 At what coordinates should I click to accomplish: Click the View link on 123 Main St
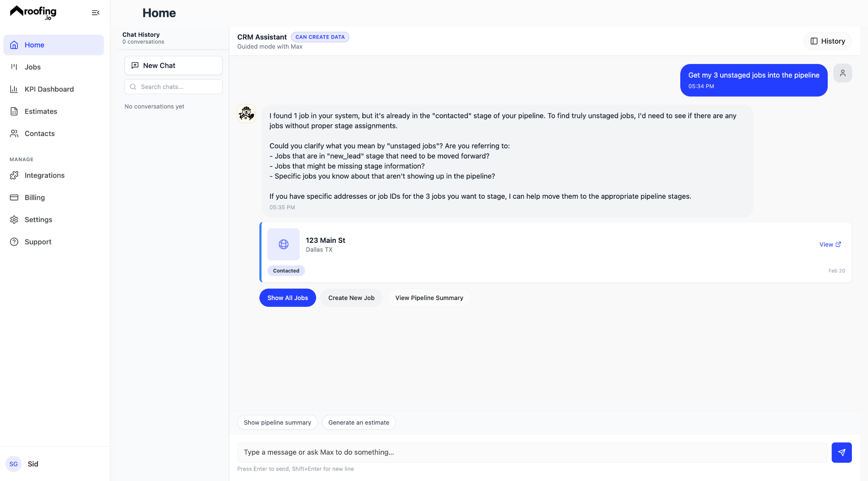pyautogui.click(x=829, y=244)
